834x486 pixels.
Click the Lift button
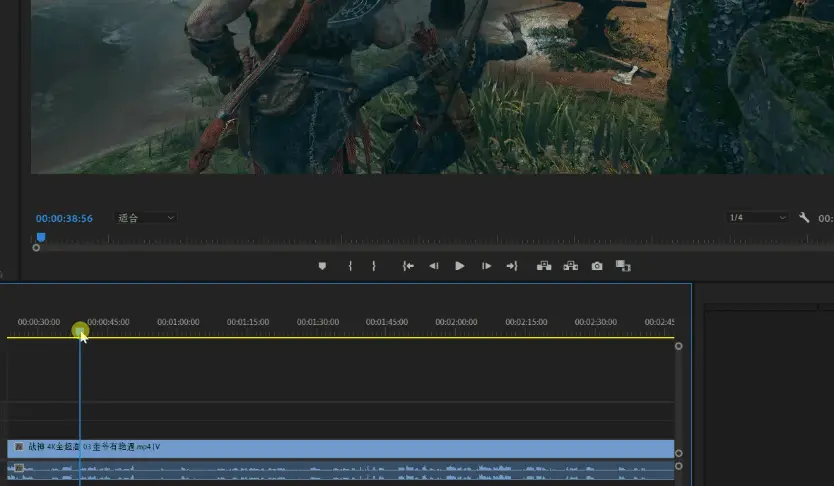coord(544,266)
